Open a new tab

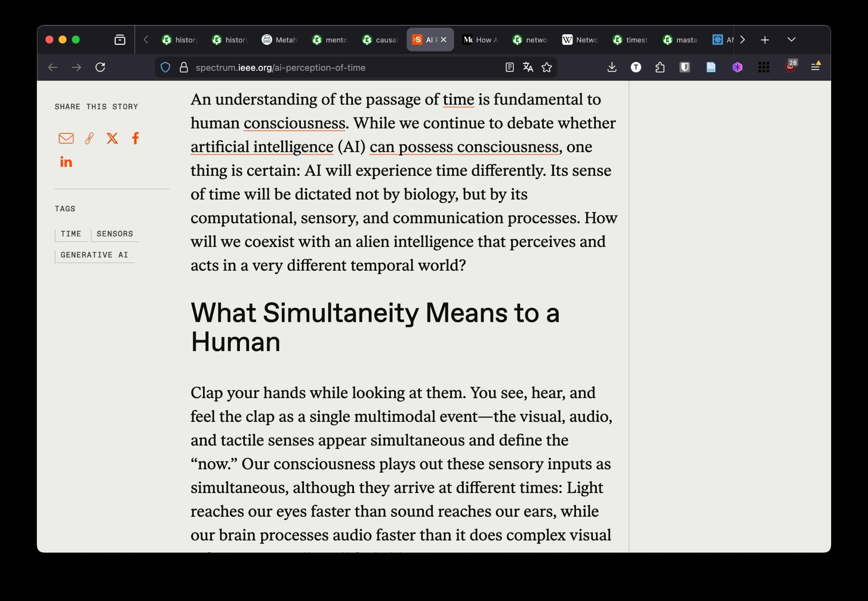pos(765,40)
